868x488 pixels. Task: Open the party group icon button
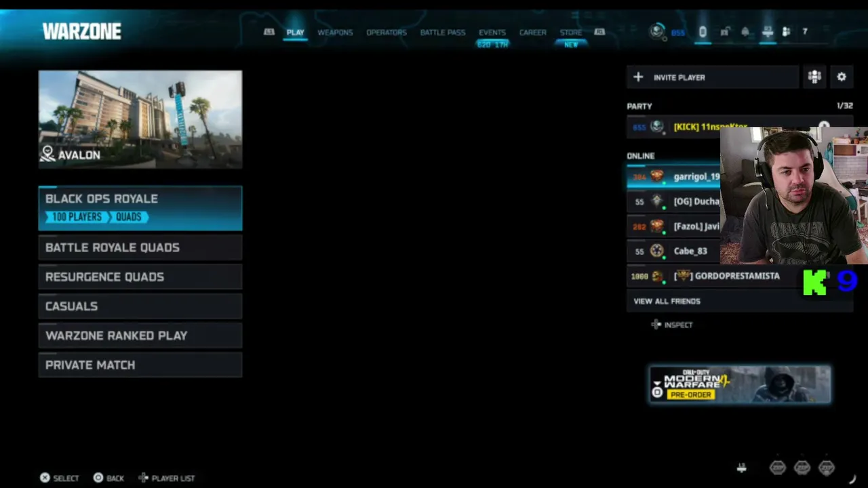(814, 77)
